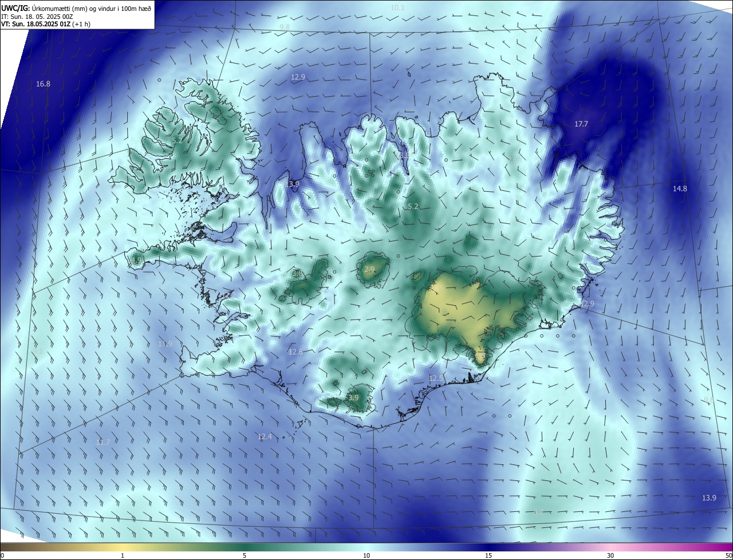Click the 12.6 value label on the map

pyautogui.click(x=295, y=352)
